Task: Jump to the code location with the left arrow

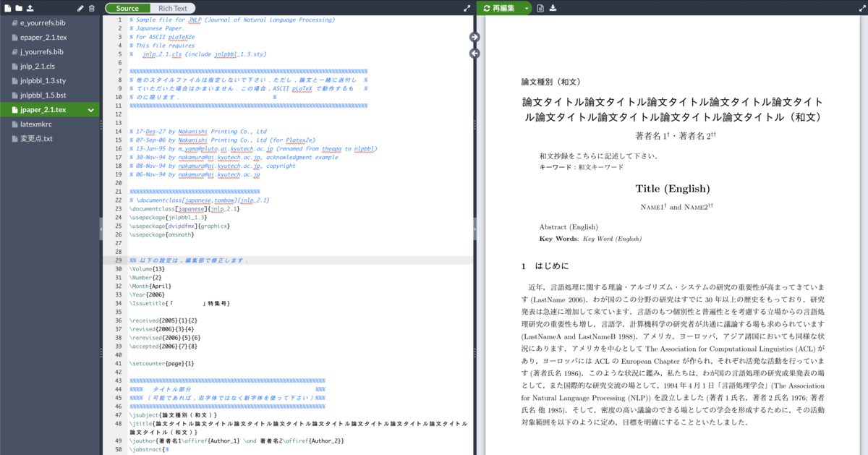Action: click(x=475, y=53)
